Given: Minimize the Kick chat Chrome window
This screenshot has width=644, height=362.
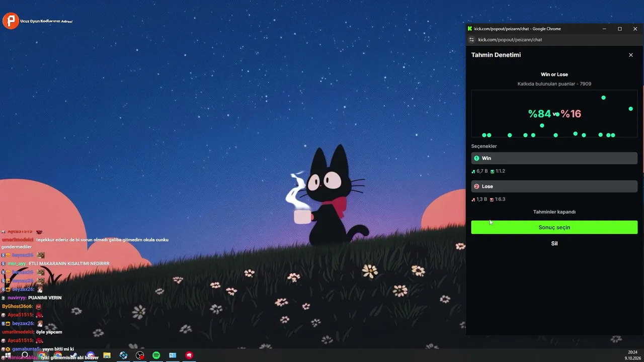Looking at the screenshot, I should [604, 29].
